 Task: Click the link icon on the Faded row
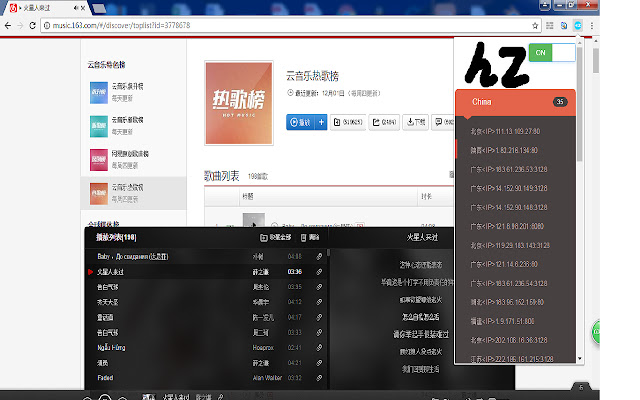(x=318, y=378)
